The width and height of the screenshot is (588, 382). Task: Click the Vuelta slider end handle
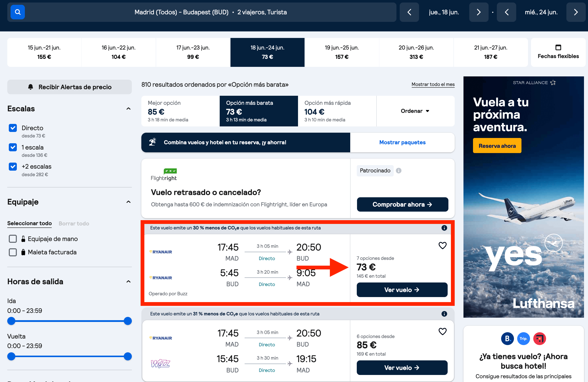click(x=128, y=356)
